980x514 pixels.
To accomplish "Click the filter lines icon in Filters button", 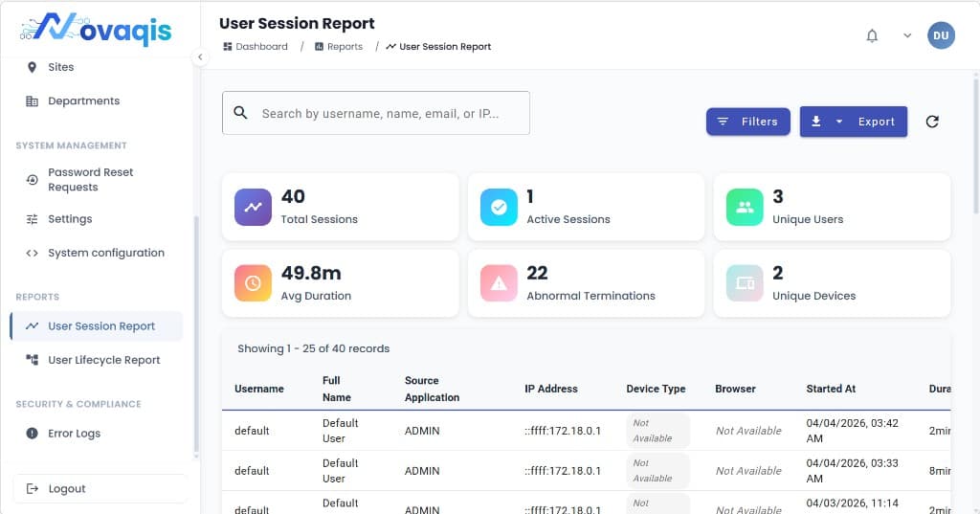I will [723, 122].
